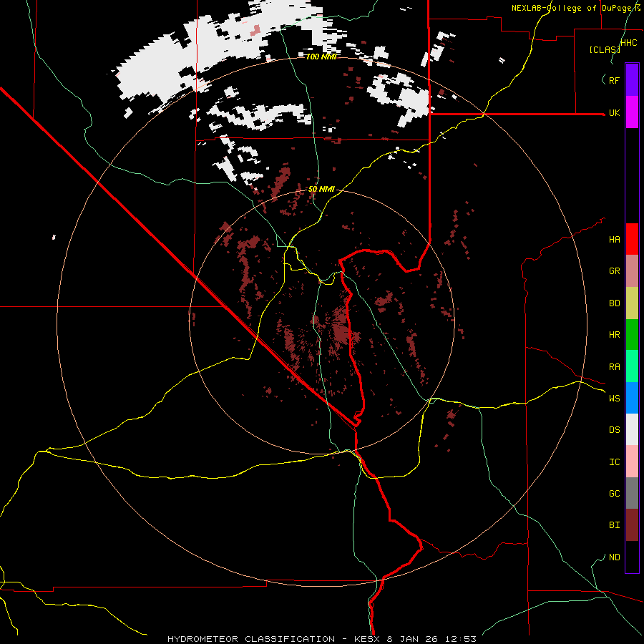The width and height of the screenshot is (644, 644).
Task: Click the red HA legend swatch
Action: pos(632,239)
